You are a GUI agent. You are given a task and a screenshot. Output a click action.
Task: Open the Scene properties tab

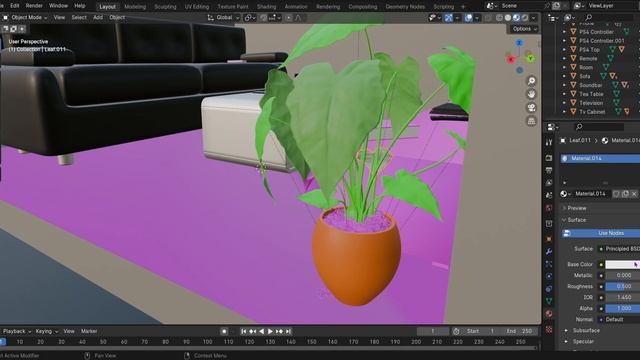point(549,195)
